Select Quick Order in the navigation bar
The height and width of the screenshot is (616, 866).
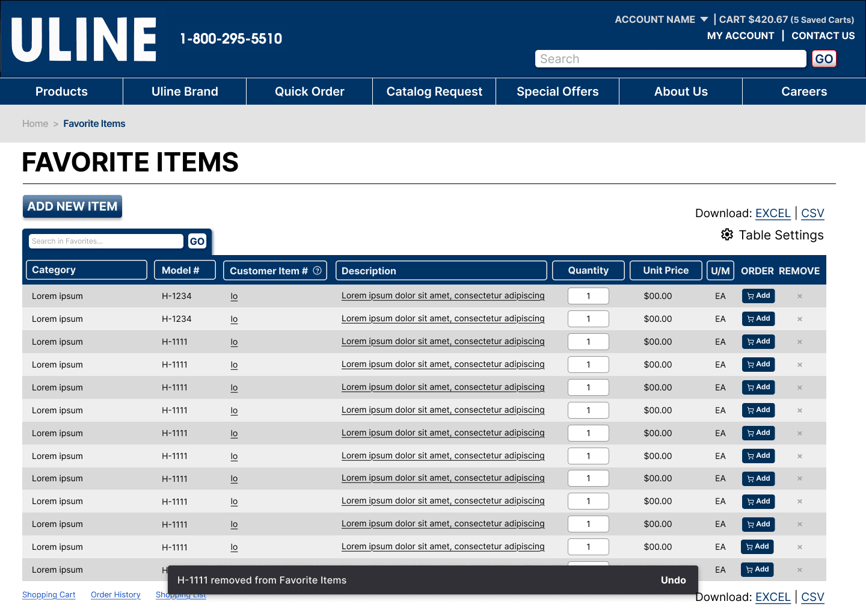[310, 91]
